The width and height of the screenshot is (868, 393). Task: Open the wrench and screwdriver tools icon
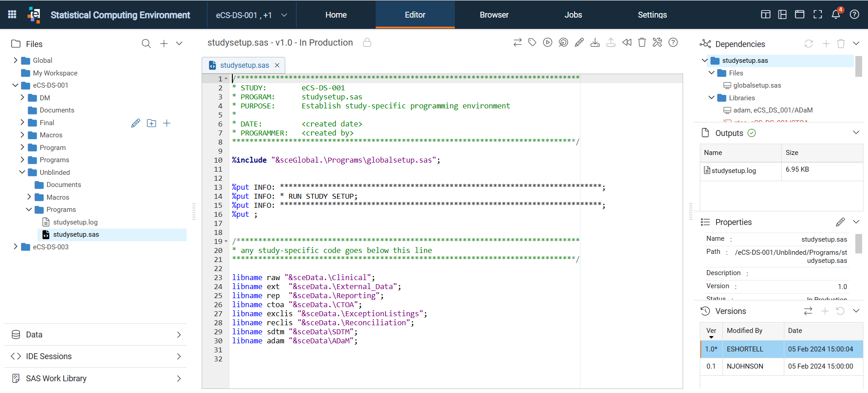coord(657,42)
